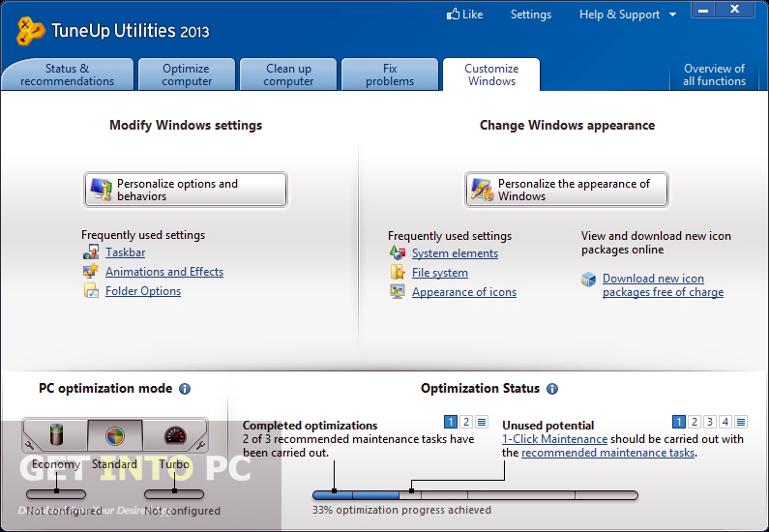Select Standard optimization mode
The image size is (769, 532).
click(x=115, y=435)
